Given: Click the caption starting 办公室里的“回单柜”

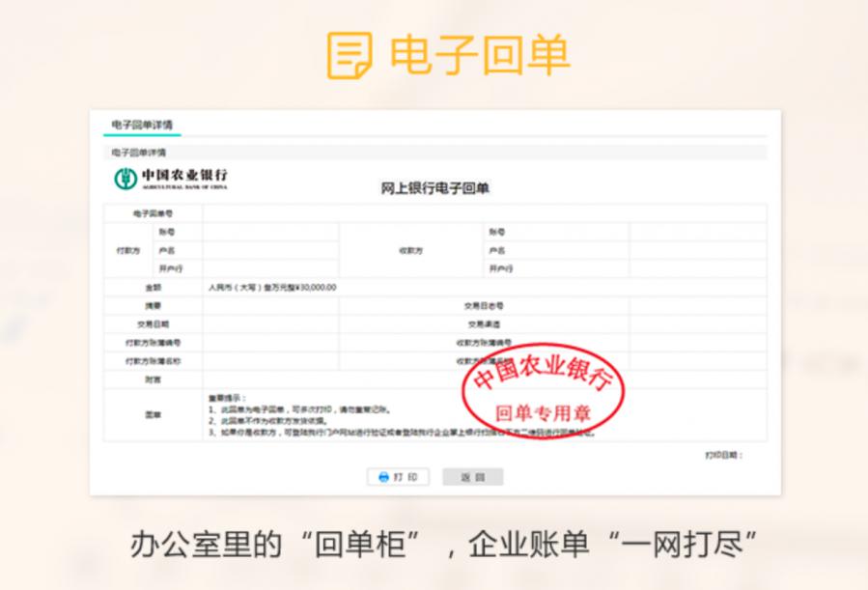Looking at the screenshot, I should (443, 544).
